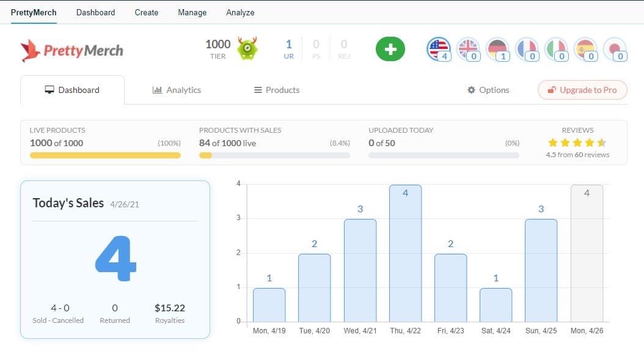
Task: Click the green plus add button
Action: [390, 49]
